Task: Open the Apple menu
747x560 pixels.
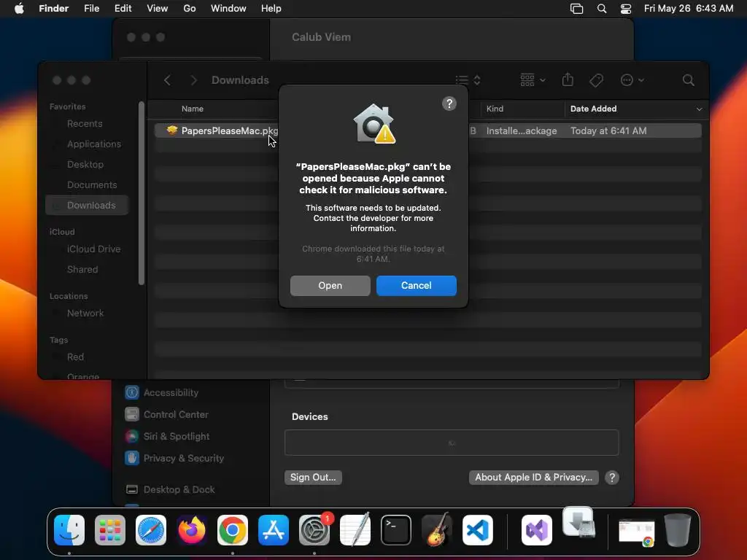Action: [x=19, y=9]
